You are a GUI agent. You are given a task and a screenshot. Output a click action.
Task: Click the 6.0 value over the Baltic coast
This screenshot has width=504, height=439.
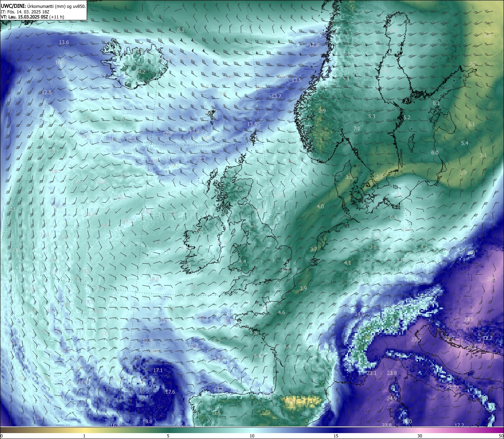435,152
